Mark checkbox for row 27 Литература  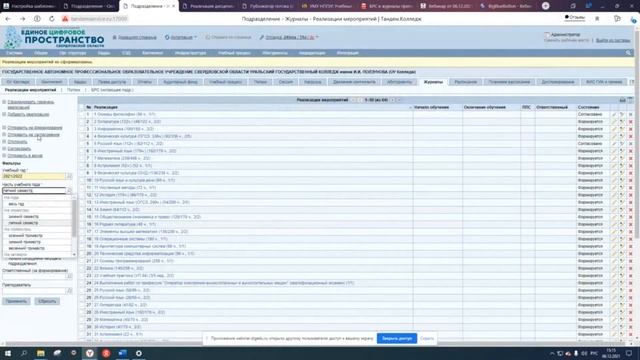click(81, 305)
